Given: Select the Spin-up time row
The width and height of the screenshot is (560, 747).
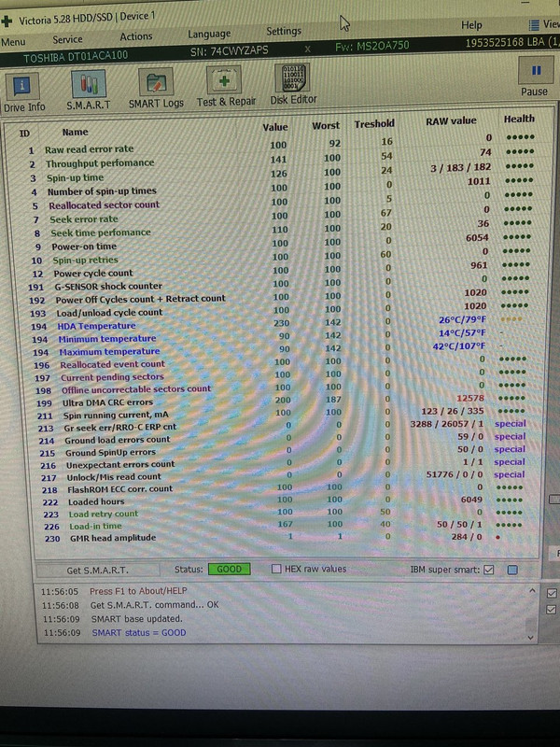Looking at the screenshot, I should coord(281,173).
